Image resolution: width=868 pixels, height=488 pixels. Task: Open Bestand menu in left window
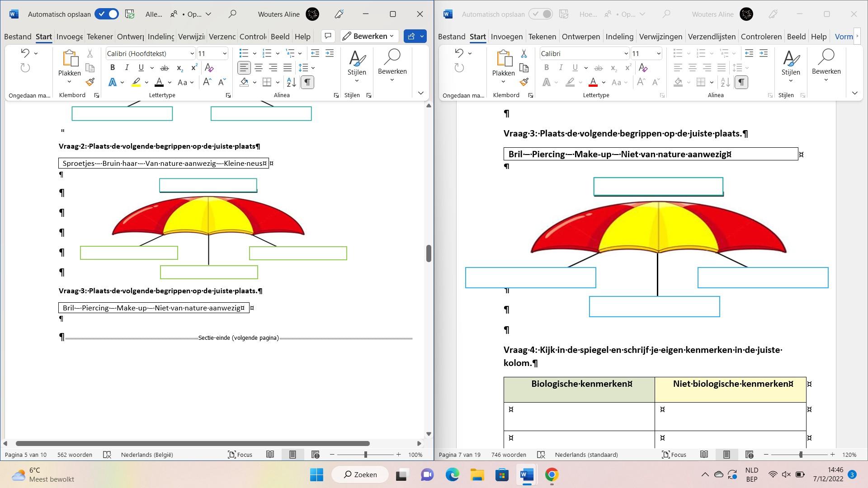pyautogui.click(x=18, y=37)
